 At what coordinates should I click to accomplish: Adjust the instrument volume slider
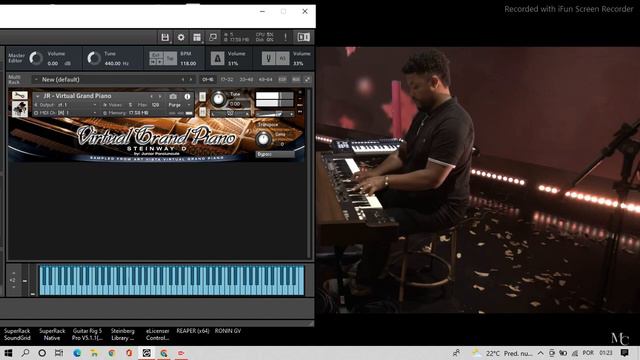pos(274,114)
